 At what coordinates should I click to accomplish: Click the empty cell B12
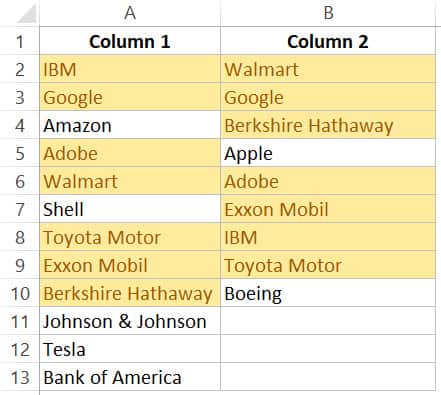coord(328,349)
